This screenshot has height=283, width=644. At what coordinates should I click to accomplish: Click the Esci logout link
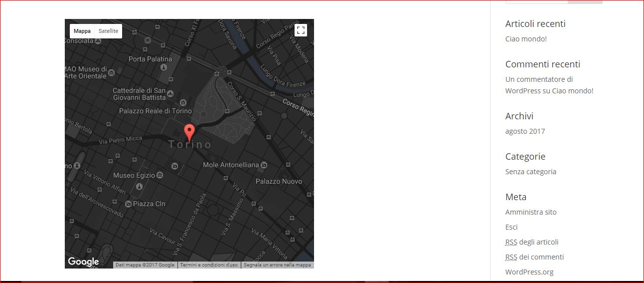(511, 227)
